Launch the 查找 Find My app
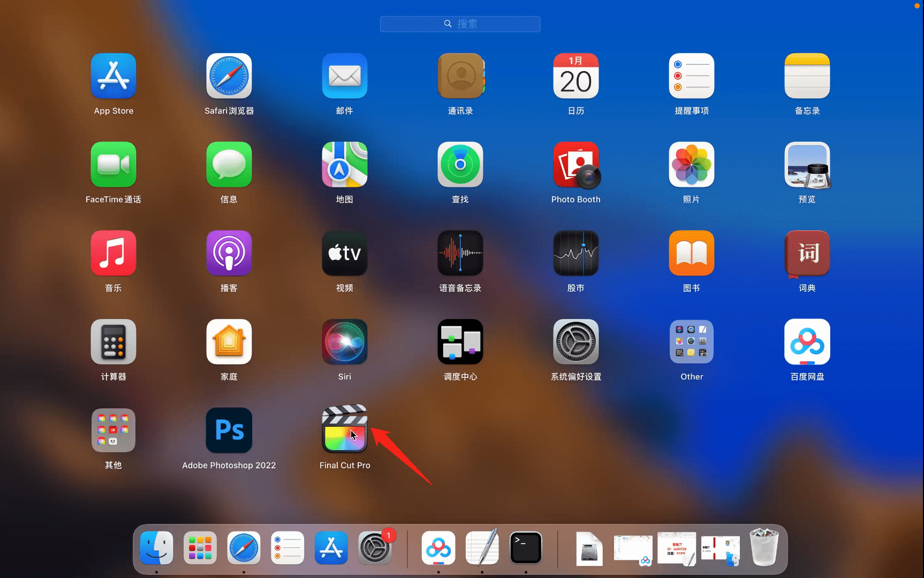 pos(460,164)
